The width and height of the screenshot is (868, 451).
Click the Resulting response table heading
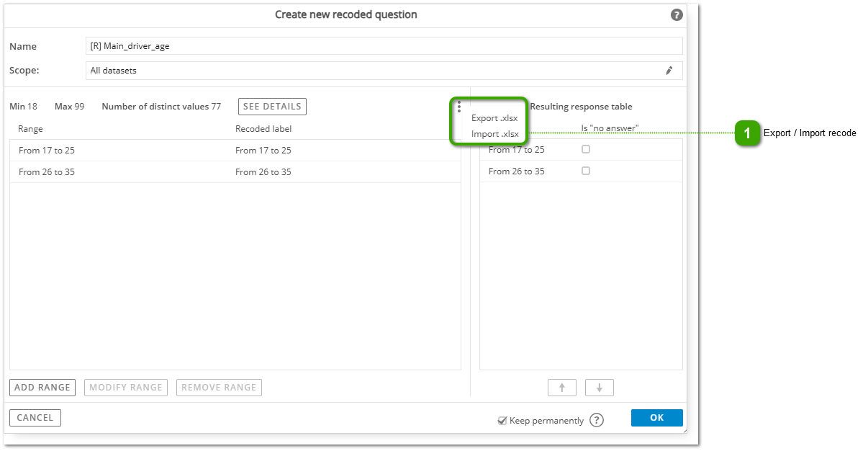click(x=581, y=107)
